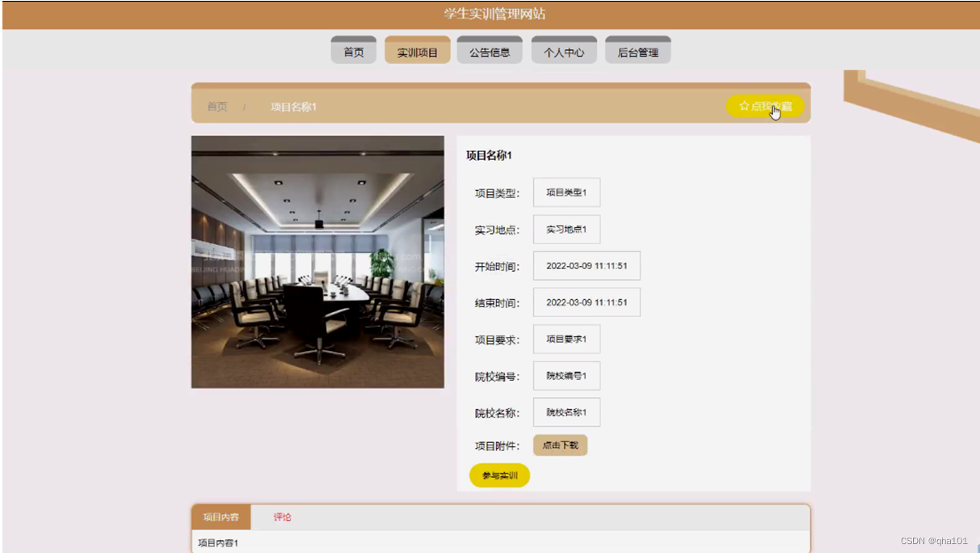
Task: Select the 实训项目 navigation tab
Action: (x=417, y=49)
